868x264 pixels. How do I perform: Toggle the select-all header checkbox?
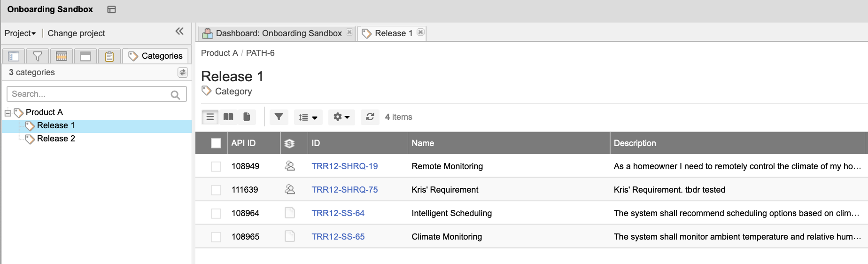tap(216, 143)
